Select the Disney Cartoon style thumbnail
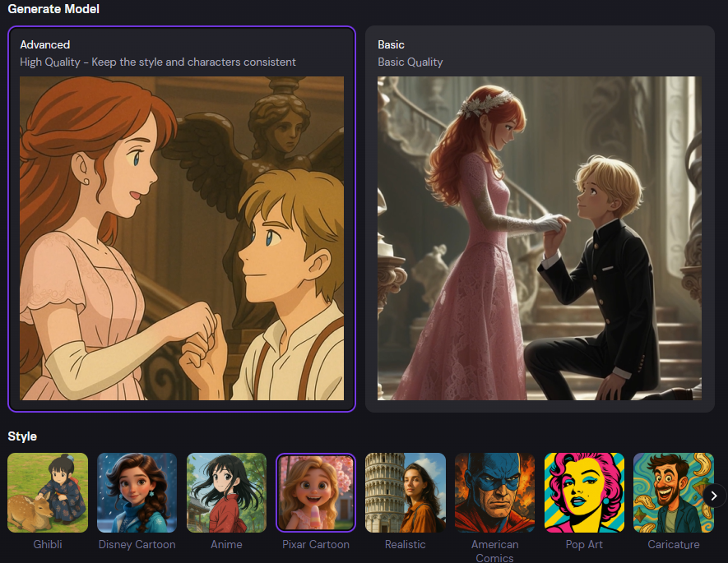 point(137,492)
